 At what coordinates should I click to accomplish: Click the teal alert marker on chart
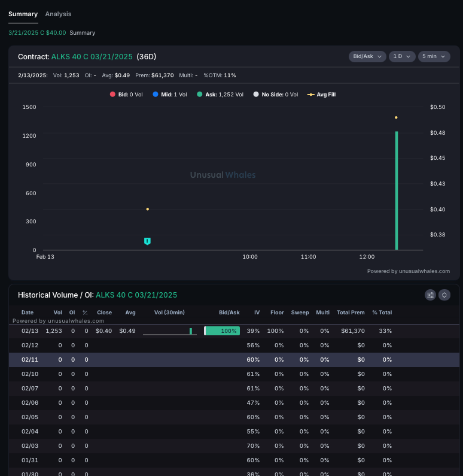point(147,241)
